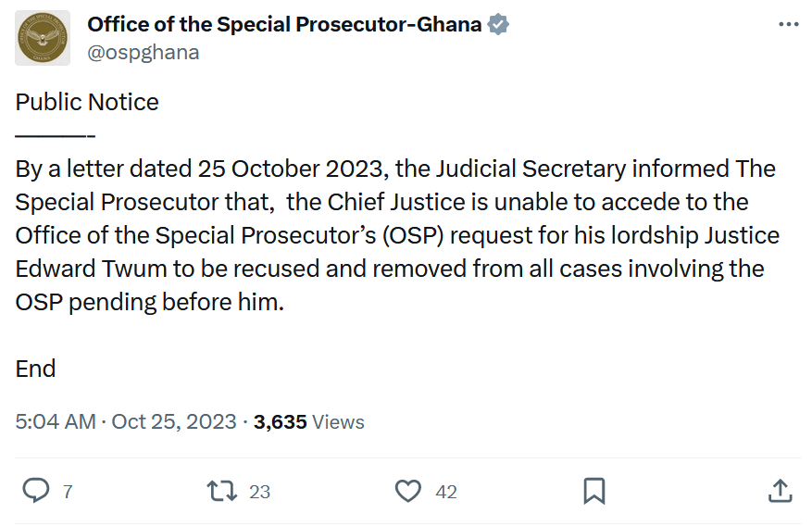The image size is (812, 526).
Task: Like the tweet with the heart icon
Action: [408, 491]
